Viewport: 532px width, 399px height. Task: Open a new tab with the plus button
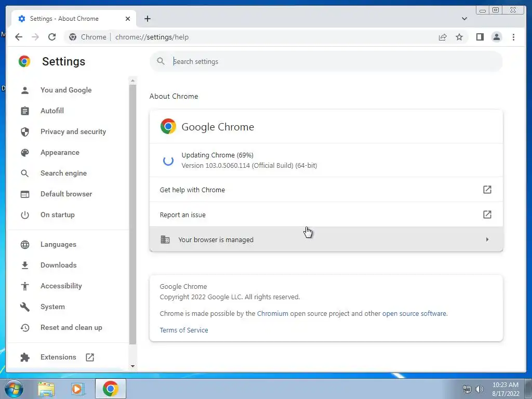pyautogui.click(x=147, y=19)
